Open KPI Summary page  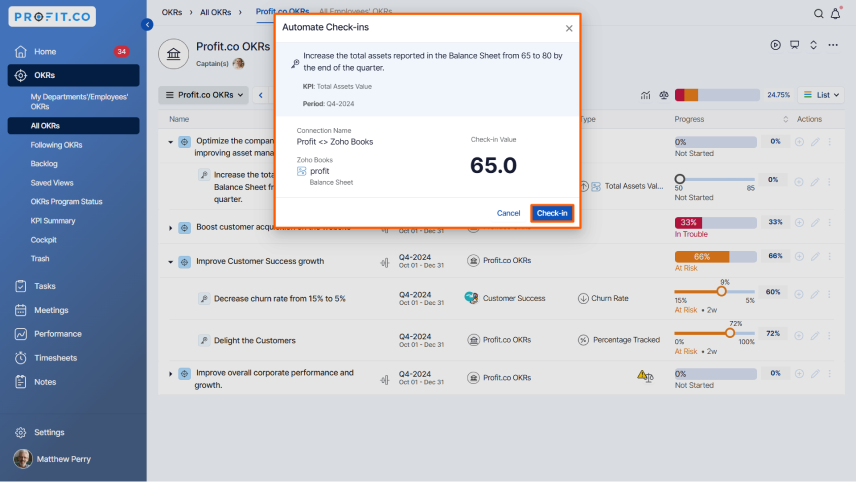click(x=53, y=221)
